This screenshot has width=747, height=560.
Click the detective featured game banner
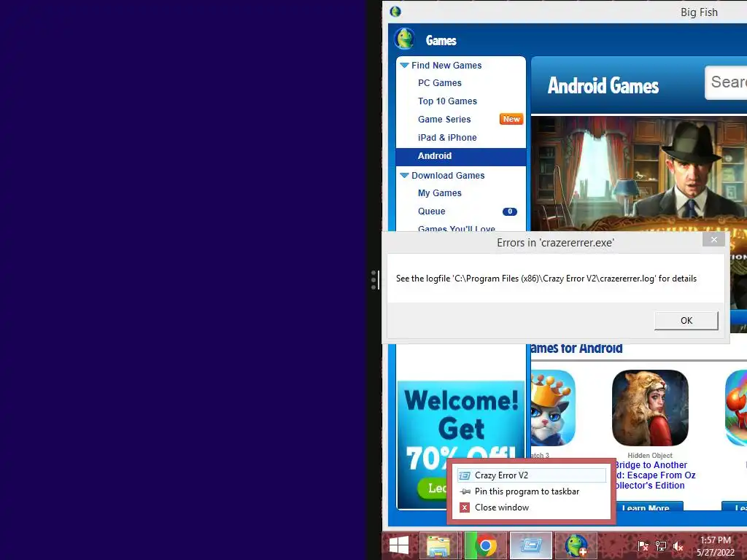tap(639, 174)
